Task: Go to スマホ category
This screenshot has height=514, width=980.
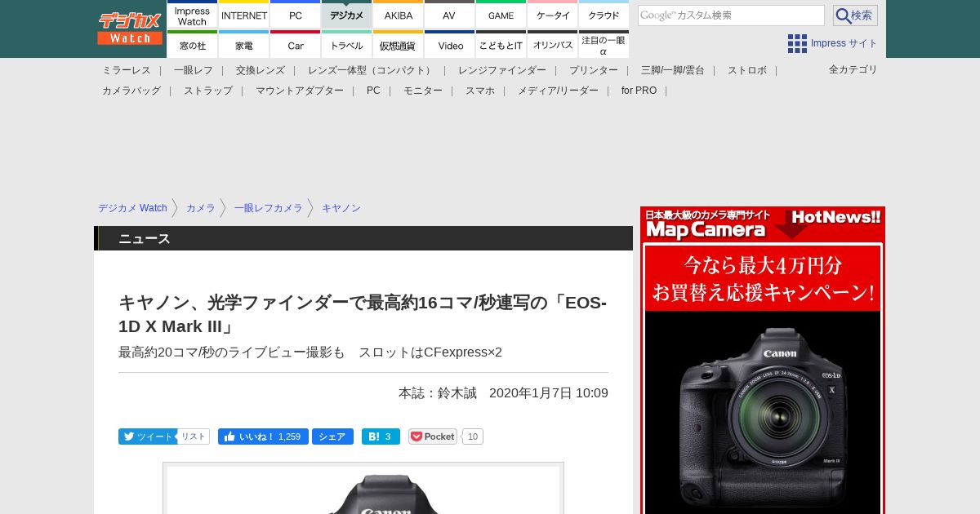Action: click(x=480, y=91)
